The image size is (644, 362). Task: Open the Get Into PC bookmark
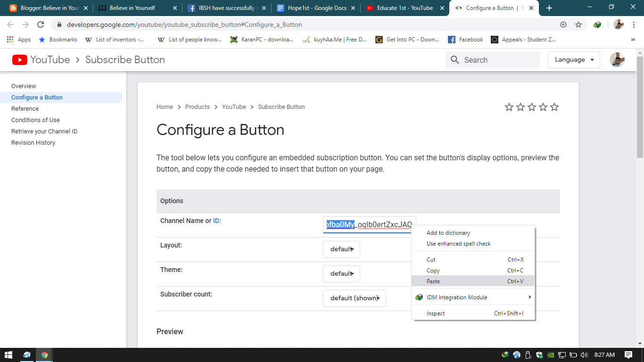point(407,40)
